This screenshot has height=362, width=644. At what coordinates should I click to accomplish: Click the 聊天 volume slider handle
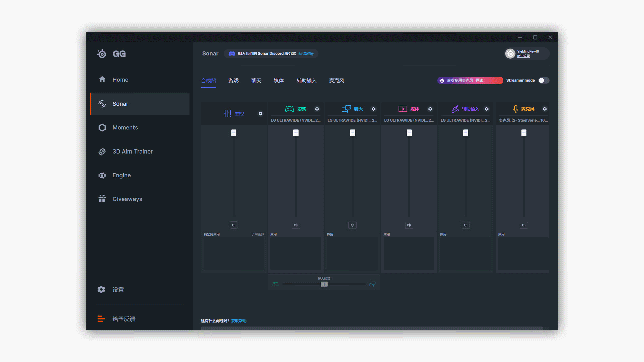click(352, 133)
